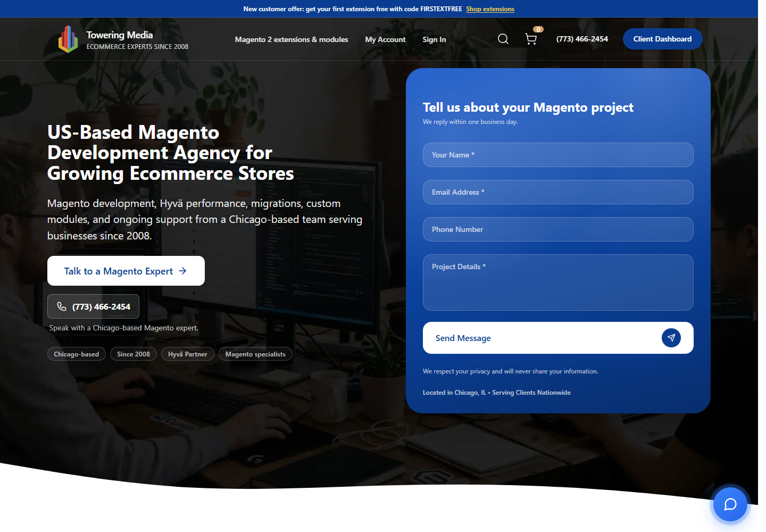This screenshot has height=532, width=766.
Task: Call the header number (773) 466-2454
Action: 582,39
